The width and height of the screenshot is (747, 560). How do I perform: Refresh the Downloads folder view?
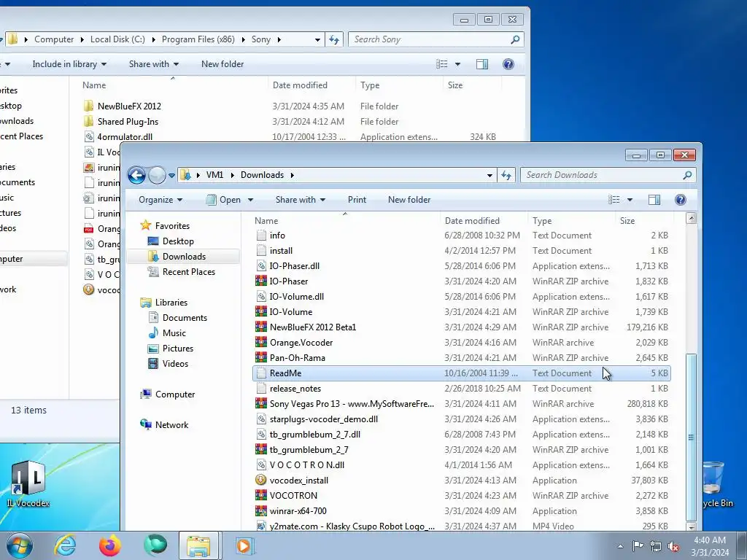tap(506, 175)
